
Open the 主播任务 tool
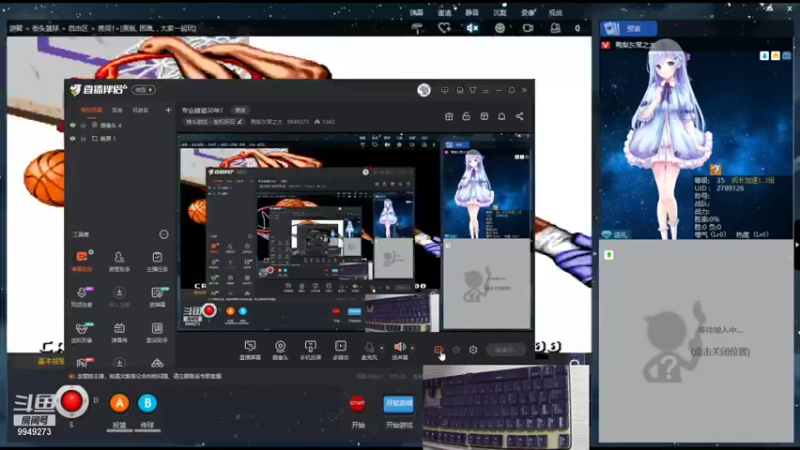[x=157, y=261]
